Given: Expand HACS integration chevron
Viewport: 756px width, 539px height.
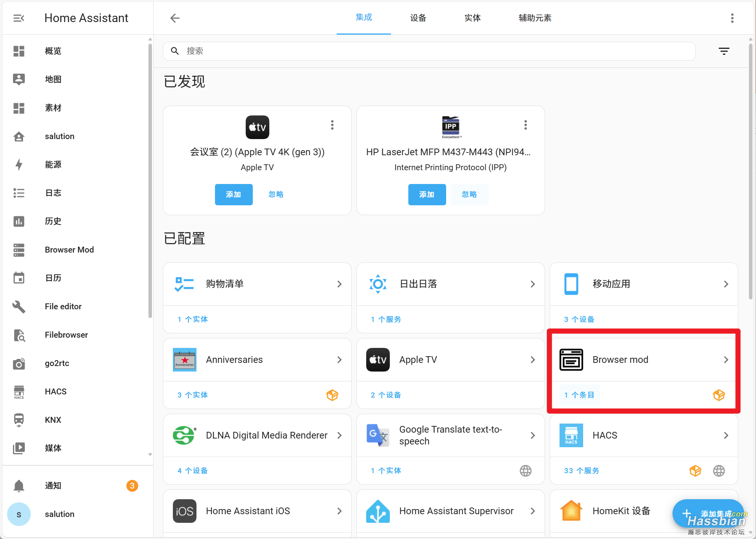Looking at the screenshot, I should coord(726,435).
